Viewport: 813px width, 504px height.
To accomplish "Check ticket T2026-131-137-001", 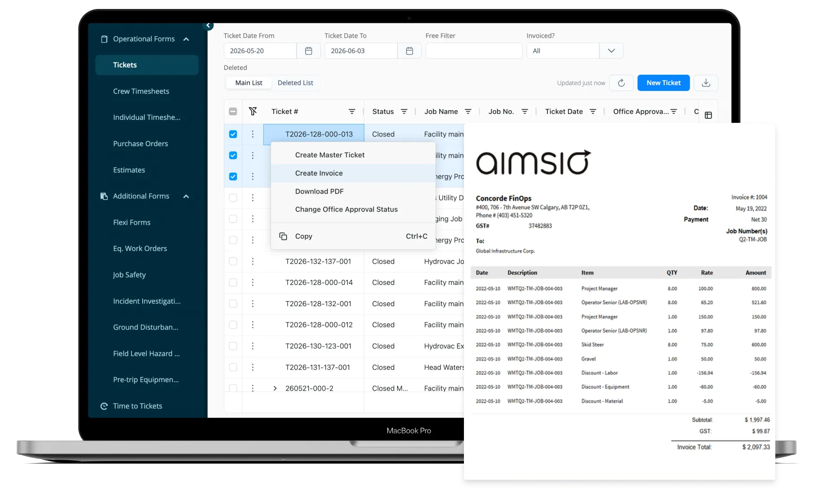I will 233,367.
